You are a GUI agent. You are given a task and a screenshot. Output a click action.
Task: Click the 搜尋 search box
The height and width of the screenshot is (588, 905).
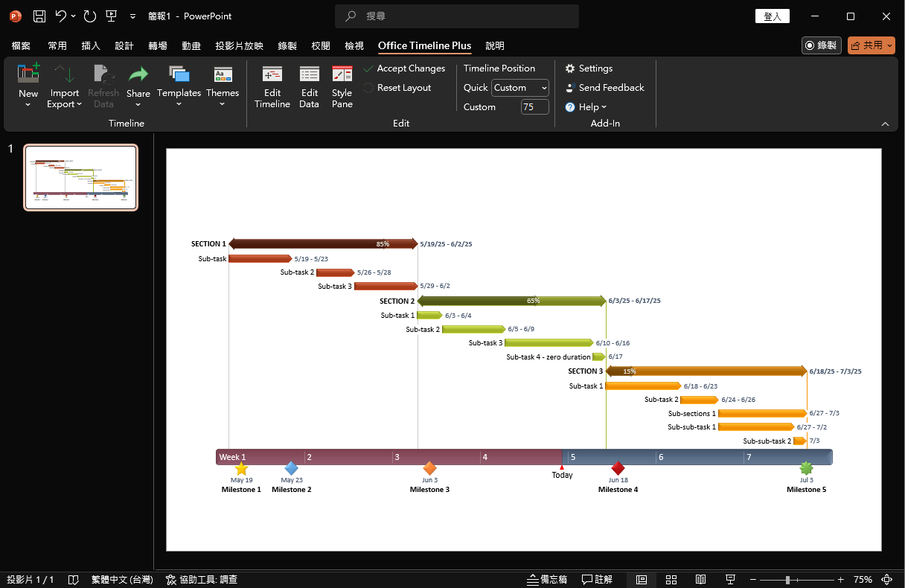pyautogui.click(x=457, y=16)
